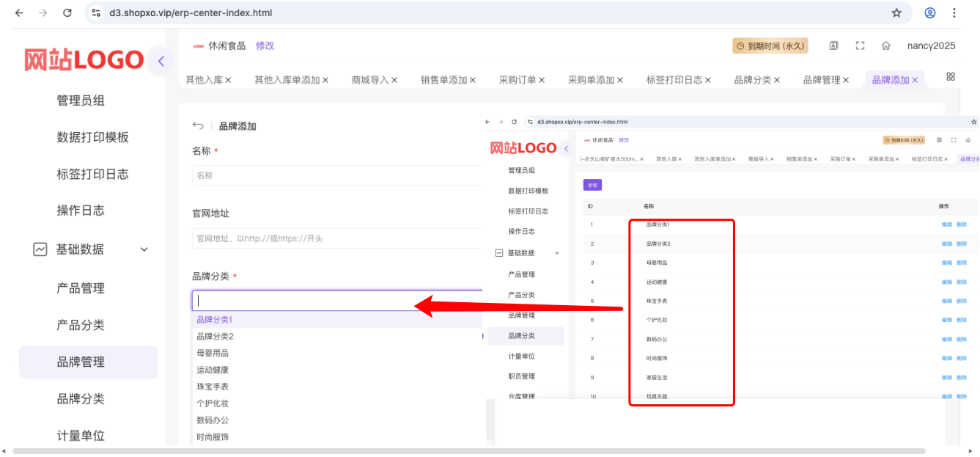Click the main browser address bar URL
The width and height of the screenshot is (980, 457).
click(x=191, y=12)
